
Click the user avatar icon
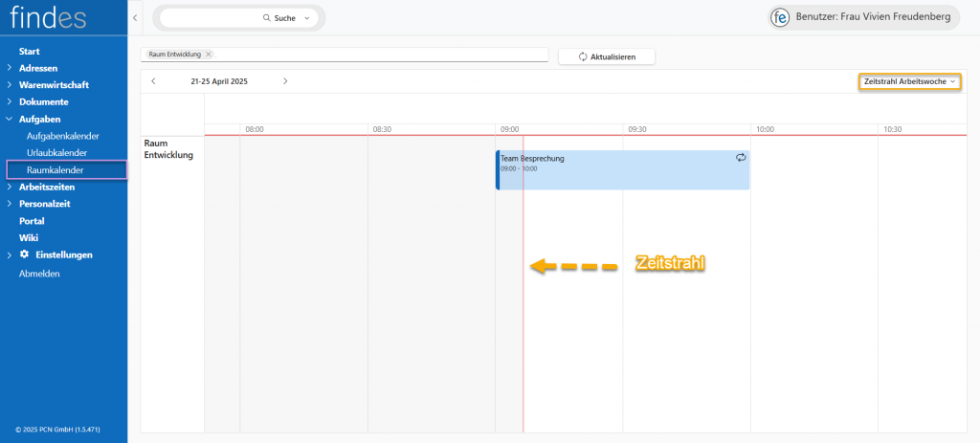(x=780, y=18)
